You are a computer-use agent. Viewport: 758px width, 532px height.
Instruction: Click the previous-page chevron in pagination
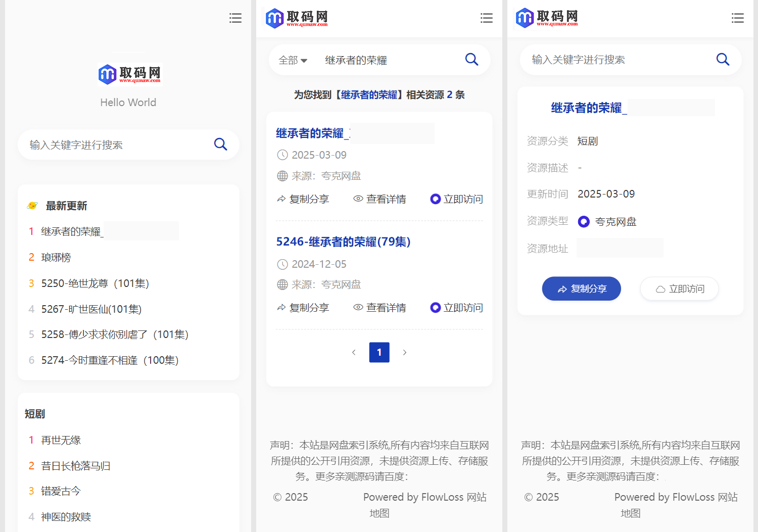[x=354, y=352]
